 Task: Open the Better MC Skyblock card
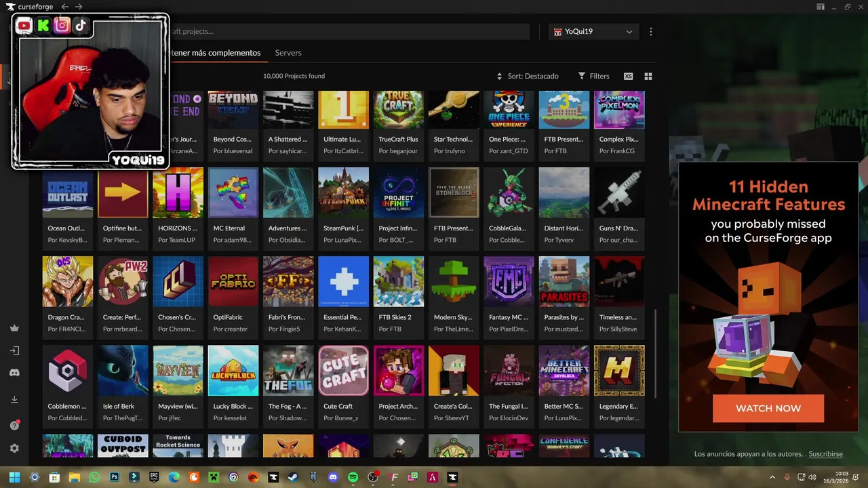564,386
